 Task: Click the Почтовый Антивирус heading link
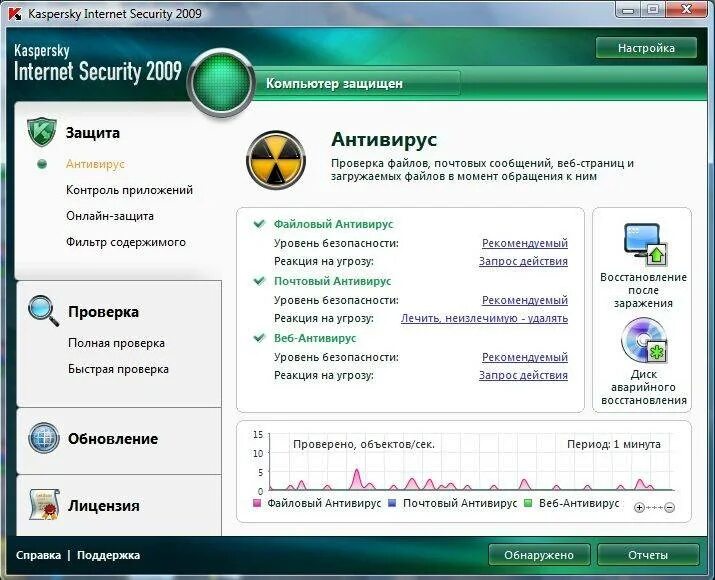tap(332, 281)
